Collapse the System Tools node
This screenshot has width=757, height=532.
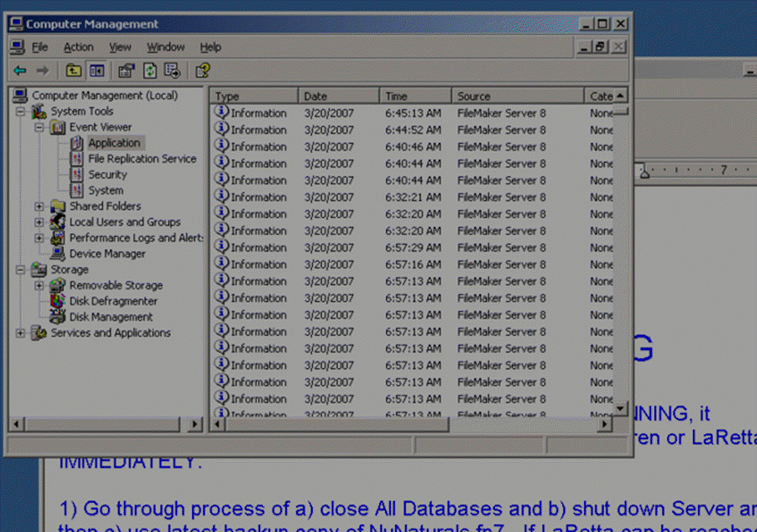coord(20,112)
